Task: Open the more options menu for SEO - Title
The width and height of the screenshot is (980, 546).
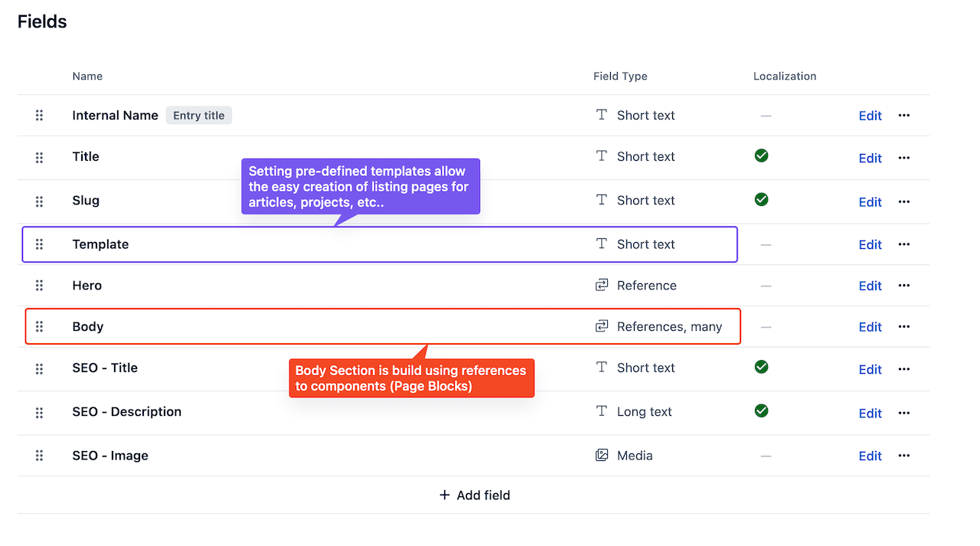Action: tap(904, 369)
